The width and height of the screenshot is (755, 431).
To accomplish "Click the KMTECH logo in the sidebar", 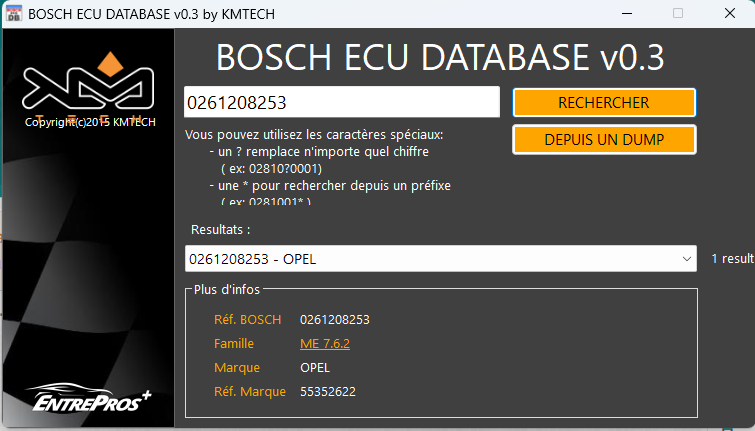I will (x=88, y=88).
